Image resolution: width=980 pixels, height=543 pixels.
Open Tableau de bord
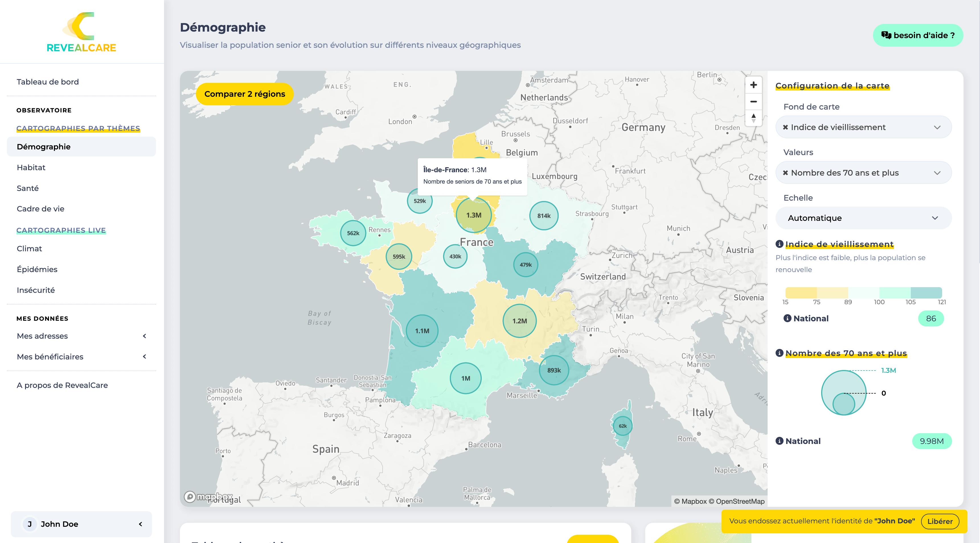[48, 82]
